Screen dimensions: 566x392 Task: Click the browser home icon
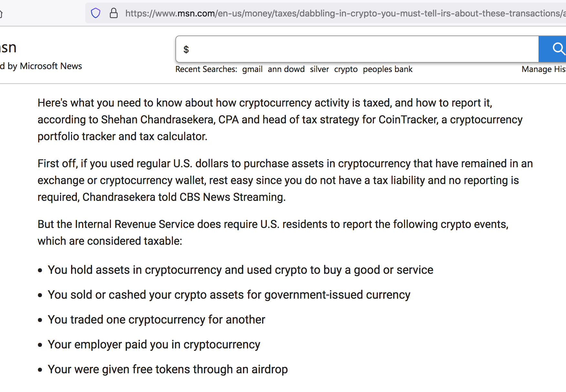(x=1, y=14)
